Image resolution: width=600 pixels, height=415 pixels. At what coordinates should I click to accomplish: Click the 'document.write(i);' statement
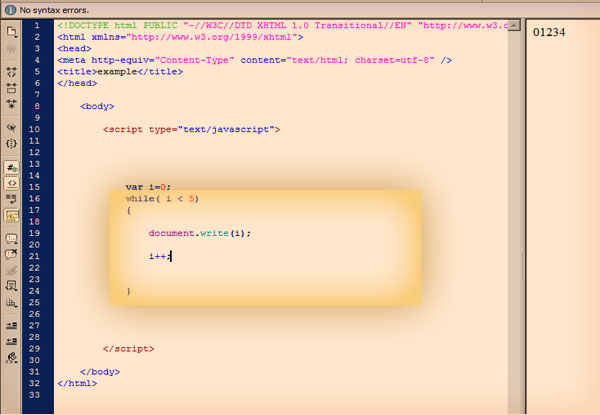coord(200,233)
